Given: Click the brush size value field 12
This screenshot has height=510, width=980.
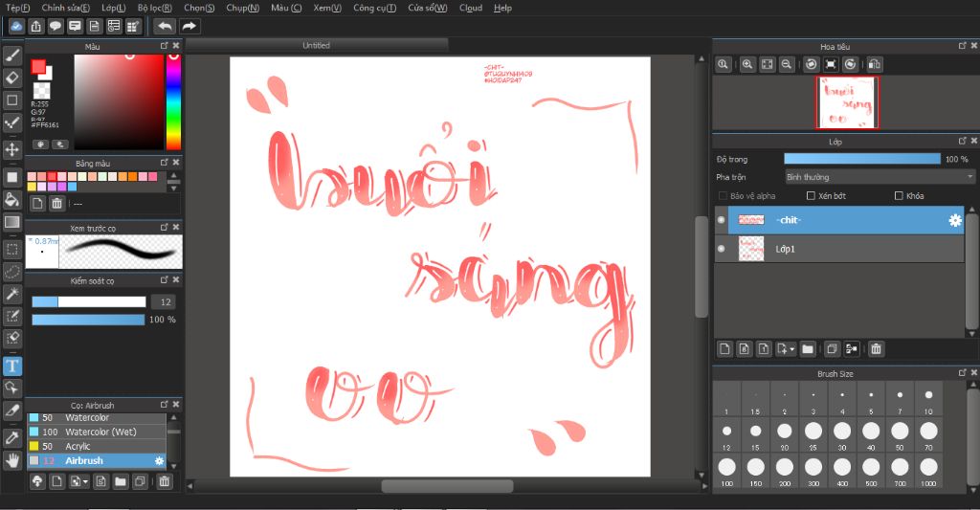Looking at the screenshot, I should coord(165,301).
